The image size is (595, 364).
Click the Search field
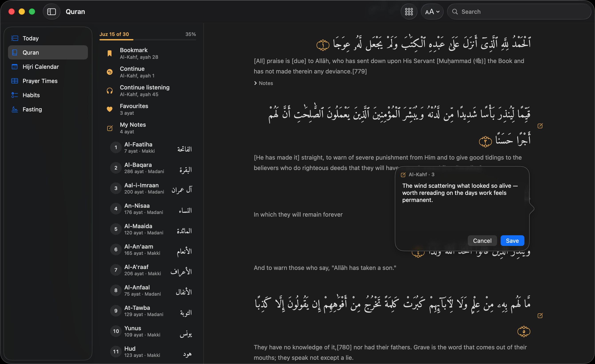pos(519,12)
